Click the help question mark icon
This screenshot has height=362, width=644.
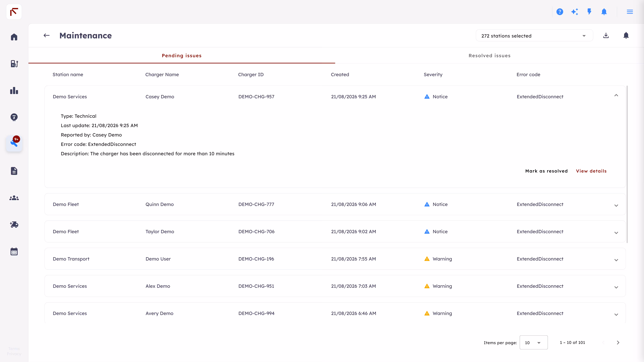click(x=560, y=12)
